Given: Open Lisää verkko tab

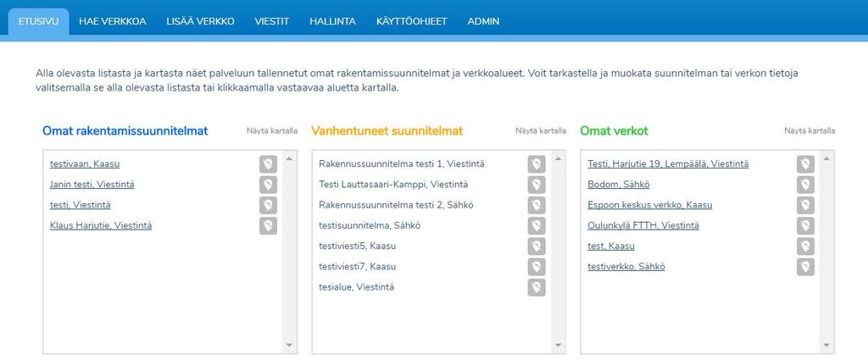Looking at the screenshot, I should point(200,21).
